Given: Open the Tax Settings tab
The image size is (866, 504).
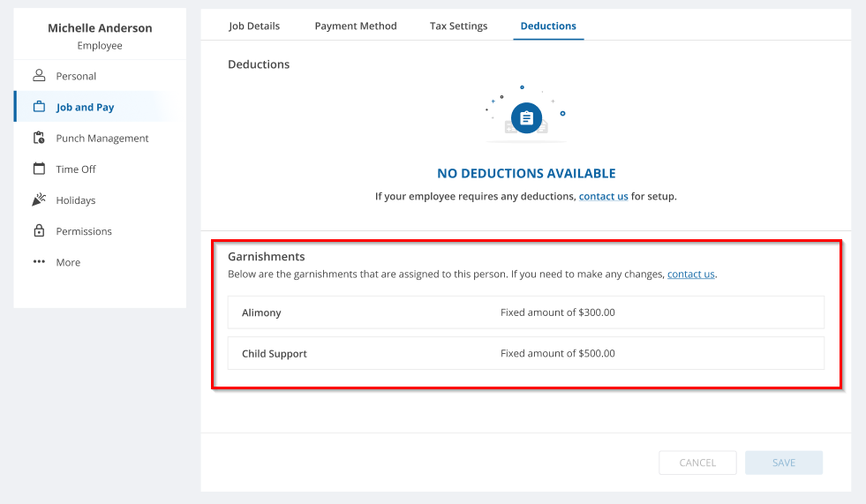Looking at the screenshot, I should 458,26.
